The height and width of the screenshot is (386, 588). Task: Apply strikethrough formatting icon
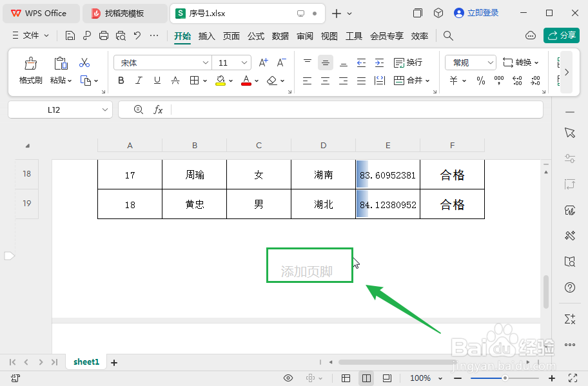click(x=176, y=80)
